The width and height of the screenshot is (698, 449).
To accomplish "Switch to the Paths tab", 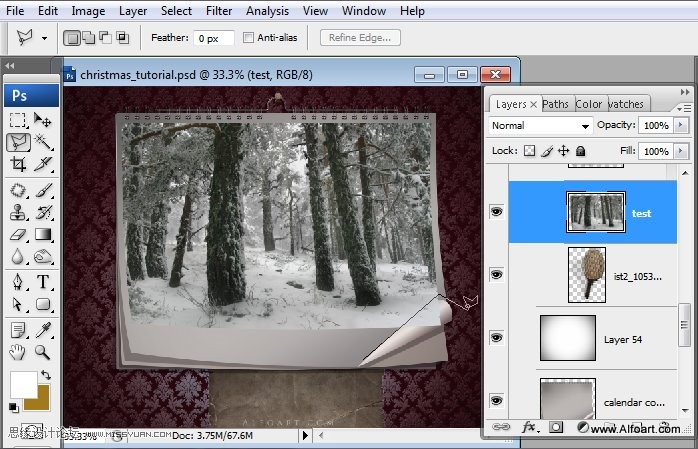I will click(x=556, y=104).
